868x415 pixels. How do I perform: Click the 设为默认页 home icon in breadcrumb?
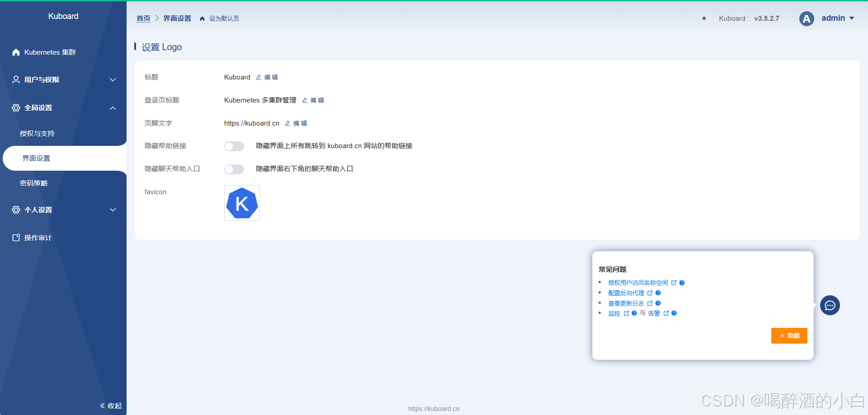[x=202, y=19]
